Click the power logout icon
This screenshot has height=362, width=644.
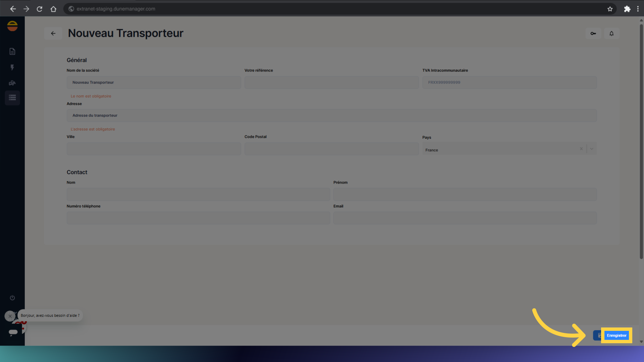[x=12, y=298]
